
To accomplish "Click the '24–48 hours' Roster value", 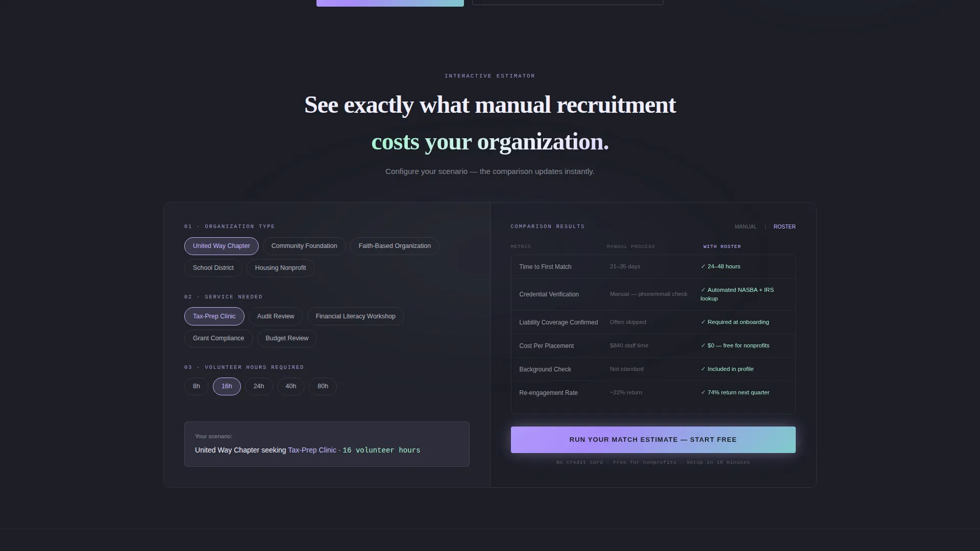I will point(720,266).
